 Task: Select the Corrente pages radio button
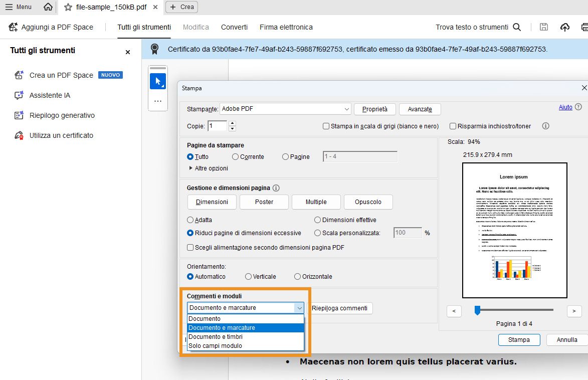[x=235, y=157]
